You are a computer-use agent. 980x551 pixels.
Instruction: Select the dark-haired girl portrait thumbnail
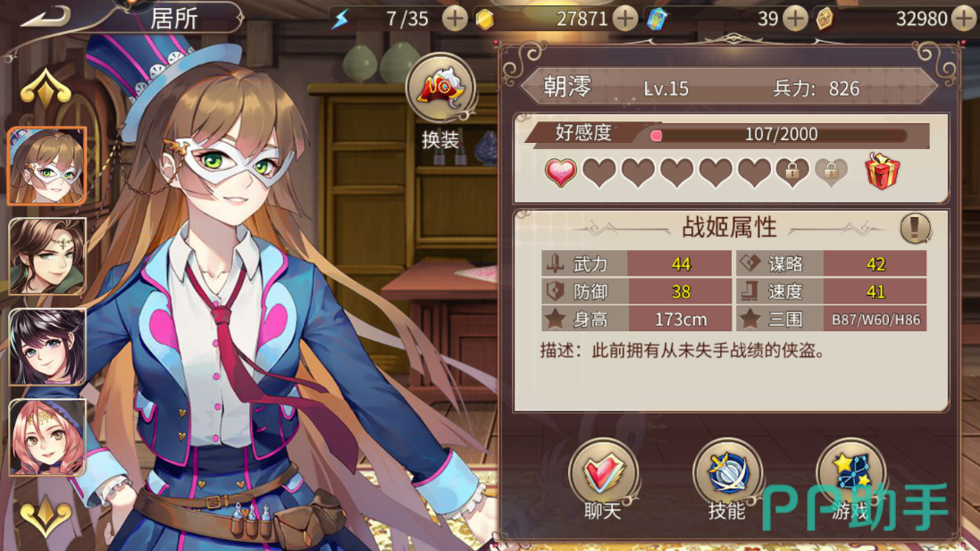coord(46,346)
